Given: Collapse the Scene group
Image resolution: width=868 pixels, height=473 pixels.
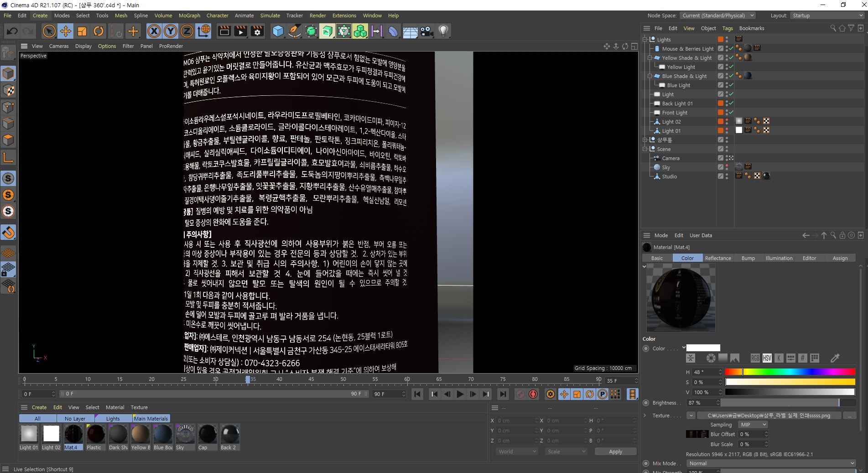Looking at the screenshot, I should click(x=645, y=149).
